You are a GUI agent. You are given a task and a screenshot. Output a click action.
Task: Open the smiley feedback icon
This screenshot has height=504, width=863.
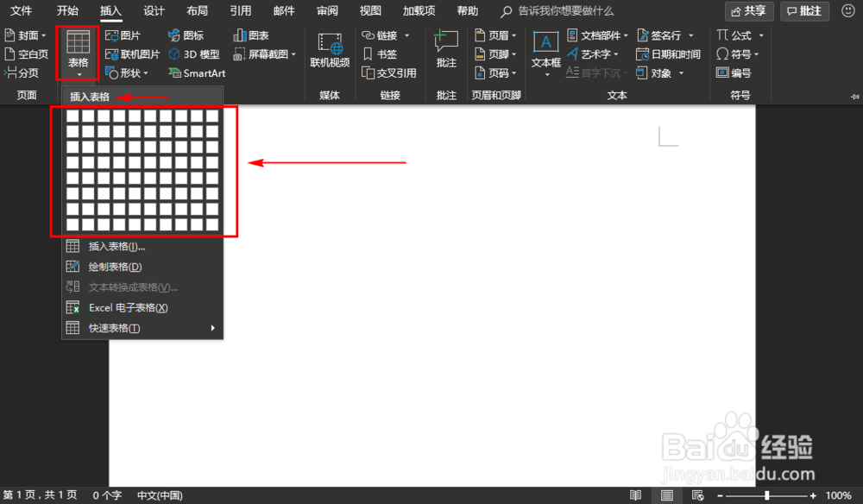coord(848,10)
